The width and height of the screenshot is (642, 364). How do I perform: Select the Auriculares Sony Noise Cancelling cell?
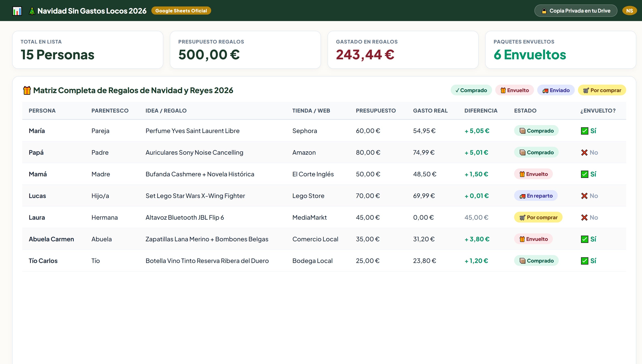click(x=194, y=152)
